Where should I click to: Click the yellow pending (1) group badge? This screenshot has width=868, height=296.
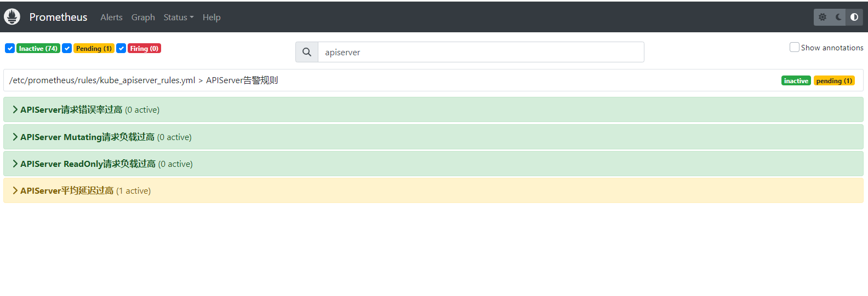click(833, 80)
